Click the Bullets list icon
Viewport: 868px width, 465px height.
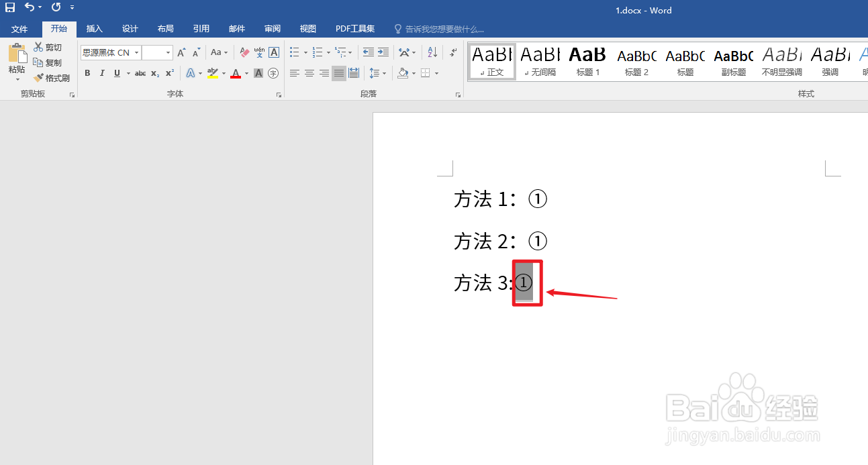(295, 52)
